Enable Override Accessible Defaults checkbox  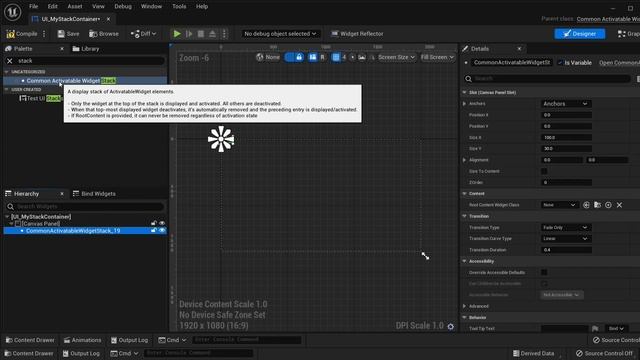point(544,272)
